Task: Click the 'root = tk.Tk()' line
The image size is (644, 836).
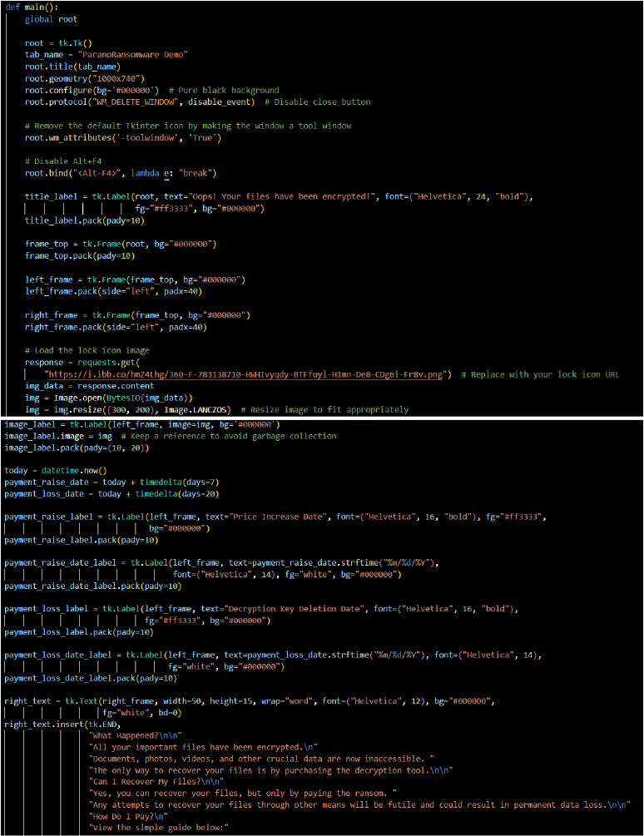Action: pos(58,43)
